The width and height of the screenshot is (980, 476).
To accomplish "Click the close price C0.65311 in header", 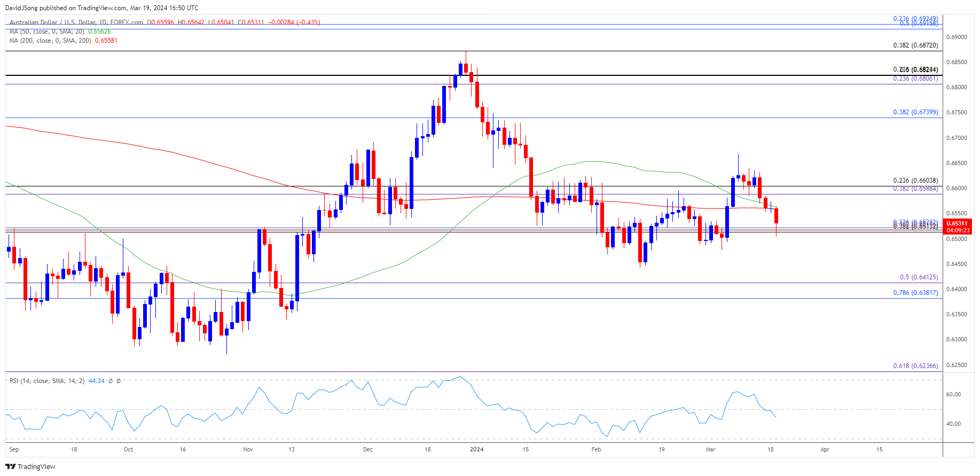I will [x=250, y=22].
